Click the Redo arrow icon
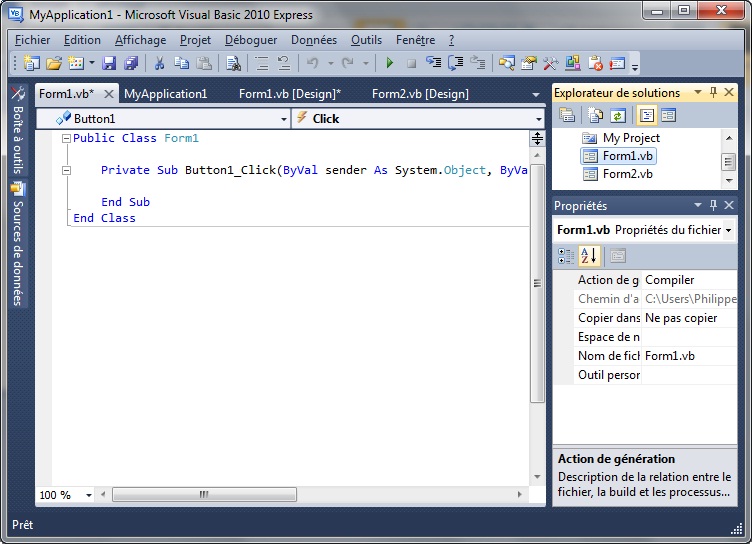This screenshot has height=544, width=752. tap(348, 63)
